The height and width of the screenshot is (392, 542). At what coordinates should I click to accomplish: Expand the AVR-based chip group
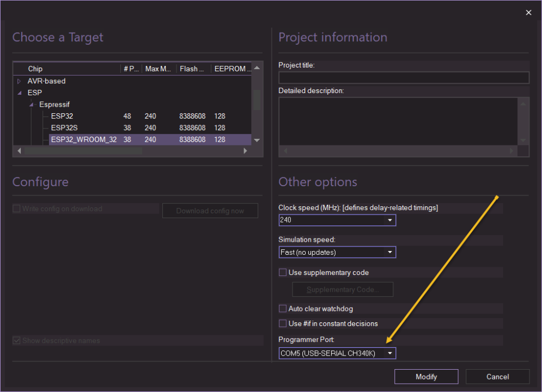pyautogui.click(x=20, y=81)
